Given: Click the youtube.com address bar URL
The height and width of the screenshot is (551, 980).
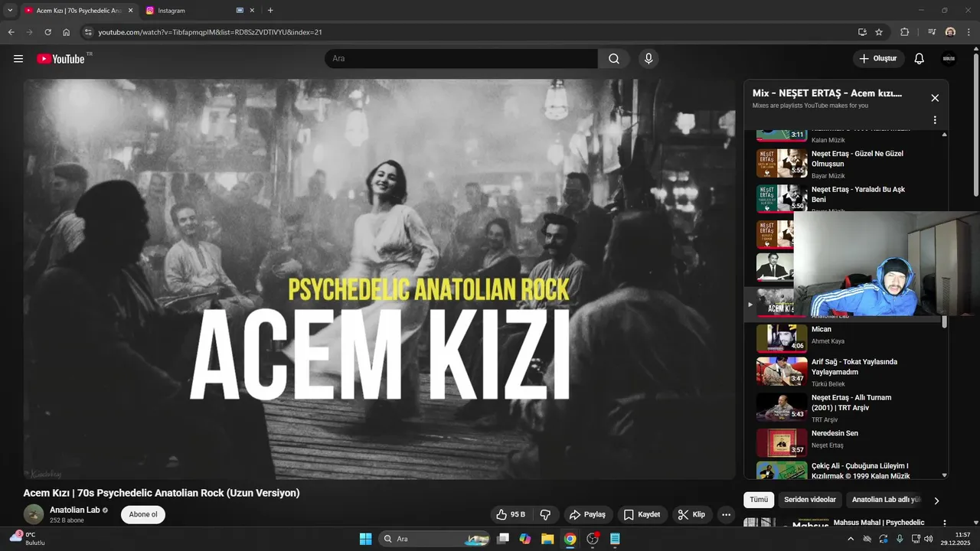Looking at the screenshot, I should [x=210, y=32].
